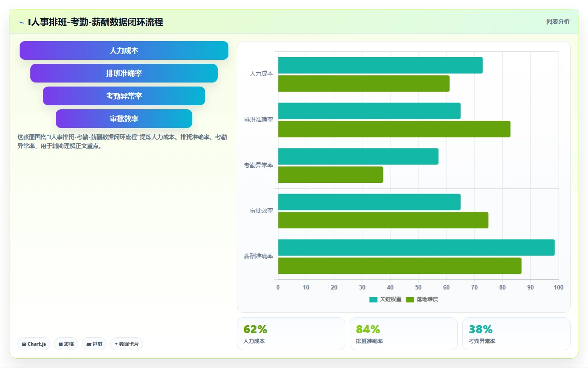Image resolution: width=588 pixels, height=368 pixels.
Task: Click the green 考勤异常率 bar
Action: (331, 174)
